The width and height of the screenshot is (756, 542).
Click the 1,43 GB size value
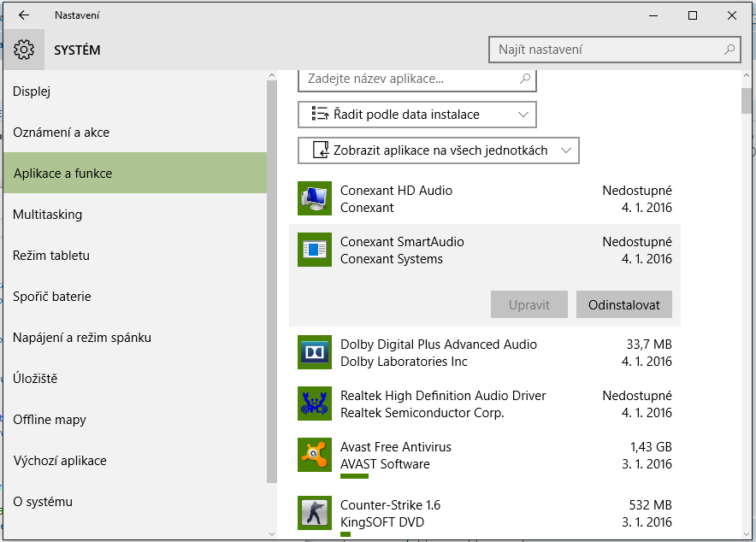point(651,447)
